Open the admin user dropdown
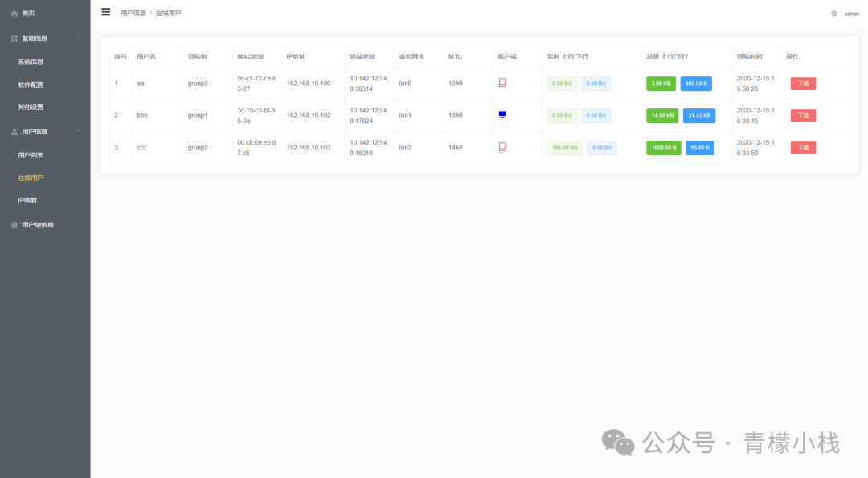This screenshot has height=478, width=868. pyautogui.click(x=851, y=14)
